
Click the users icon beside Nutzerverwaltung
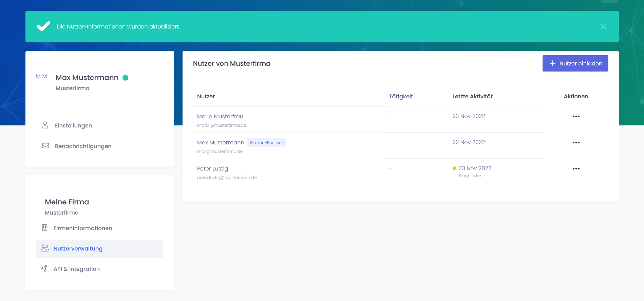point(45,248)
